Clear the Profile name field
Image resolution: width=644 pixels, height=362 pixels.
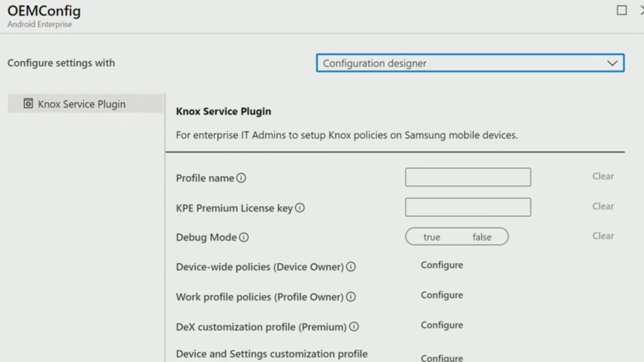coord(603,176)
